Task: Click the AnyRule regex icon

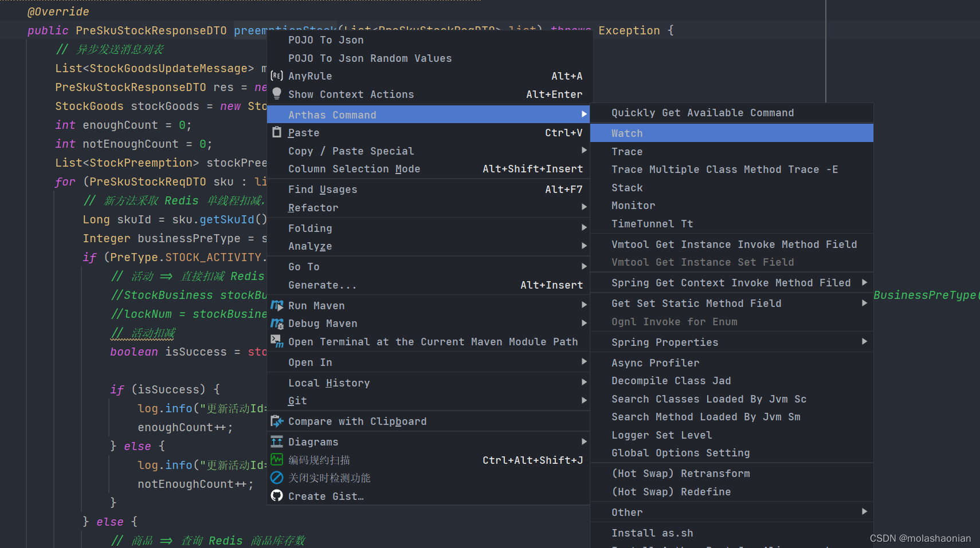Action: pos(277,76)
